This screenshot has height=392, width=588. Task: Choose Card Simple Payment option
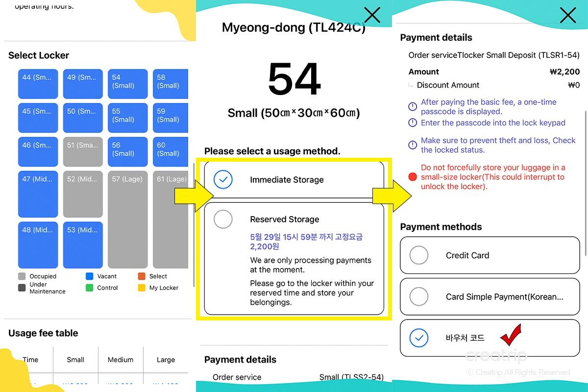(x=419, y=296)
